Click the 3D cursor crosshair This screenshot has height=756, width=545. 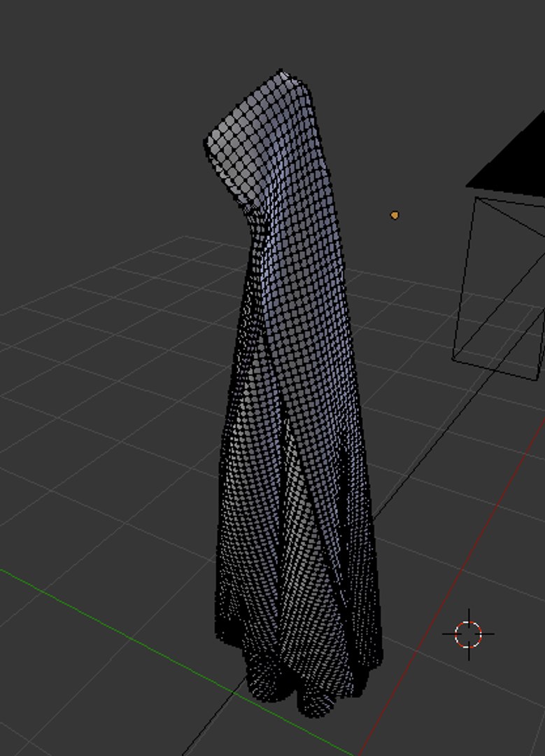click(468, 634)
